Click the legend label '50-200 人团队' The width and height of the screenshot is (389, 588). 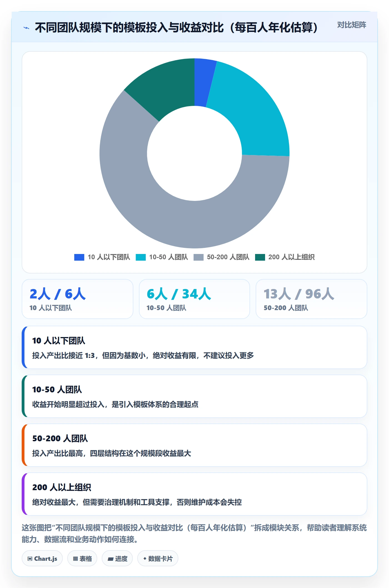point(228,257)
